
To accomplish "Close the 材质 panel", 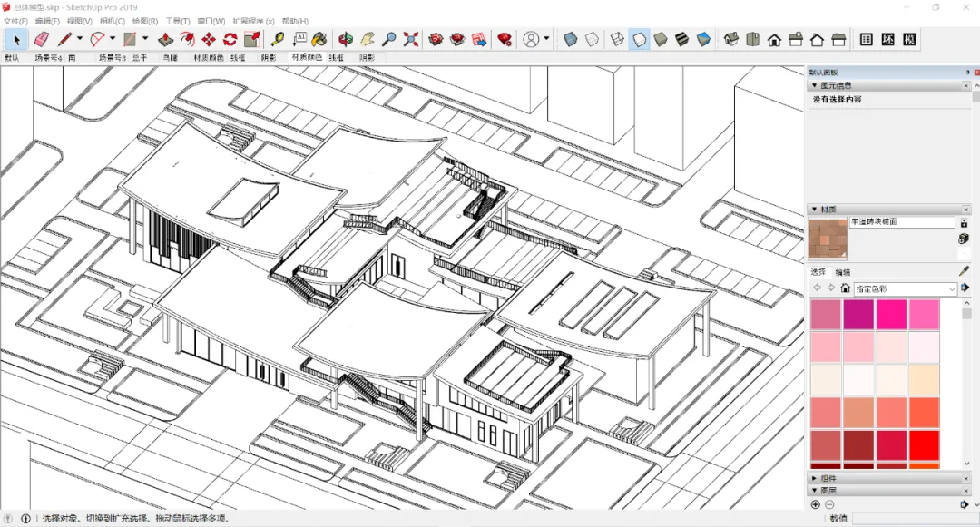I will (966, 210).
